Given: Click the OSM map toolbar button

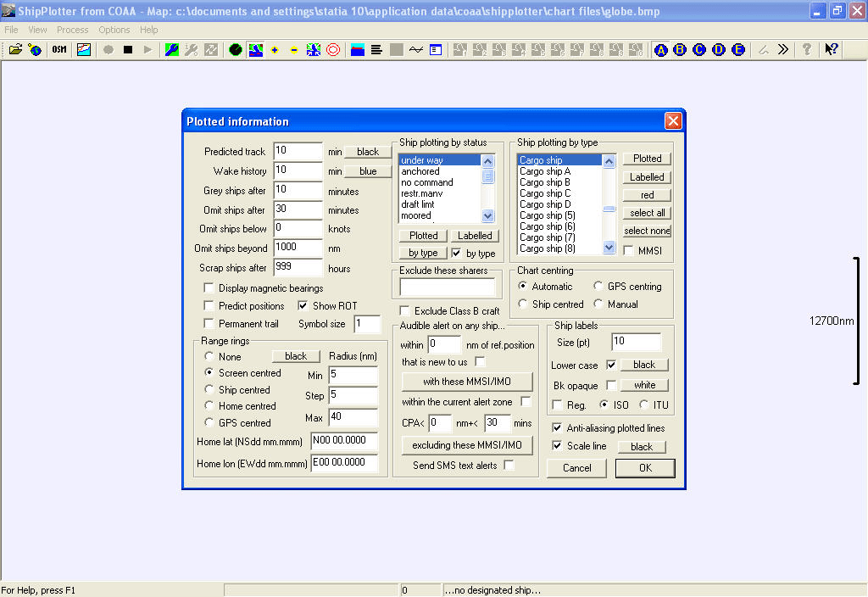Looking at the screenshot, I should (59, 50).
